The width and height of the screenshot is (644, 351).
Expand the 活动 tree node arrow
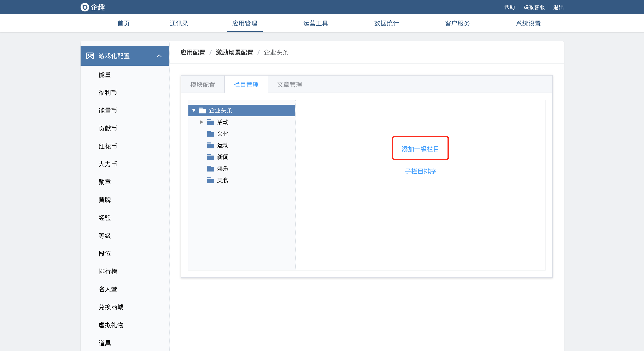coord(201,122)
